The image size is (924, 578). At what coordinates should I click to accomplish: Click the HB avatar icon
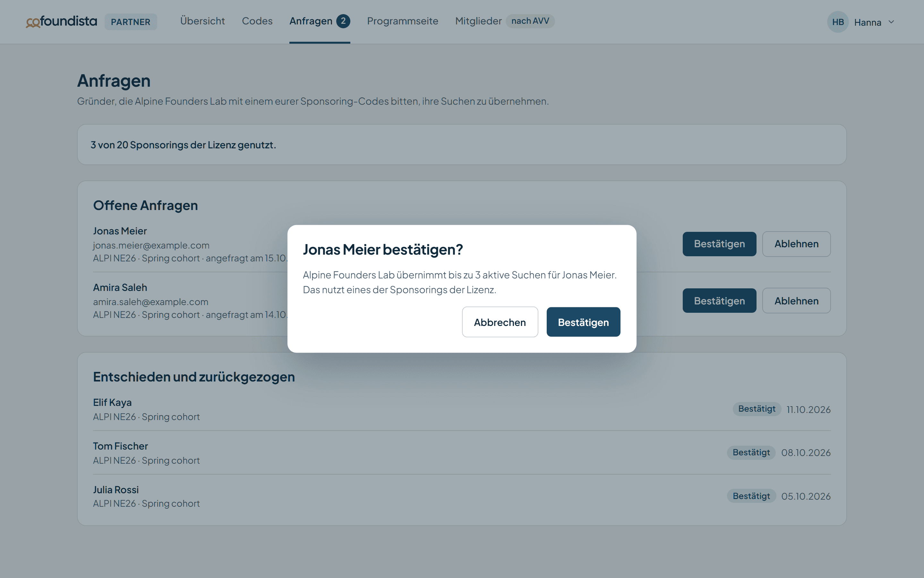pos(838,22)
